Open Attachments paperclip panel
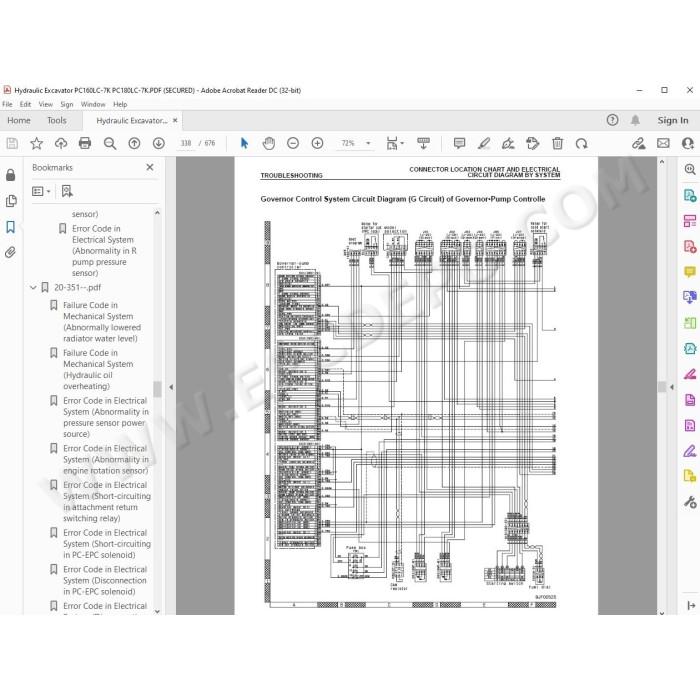Image resolution: width=700 pixels, height=700 pixels. (10, 252)
